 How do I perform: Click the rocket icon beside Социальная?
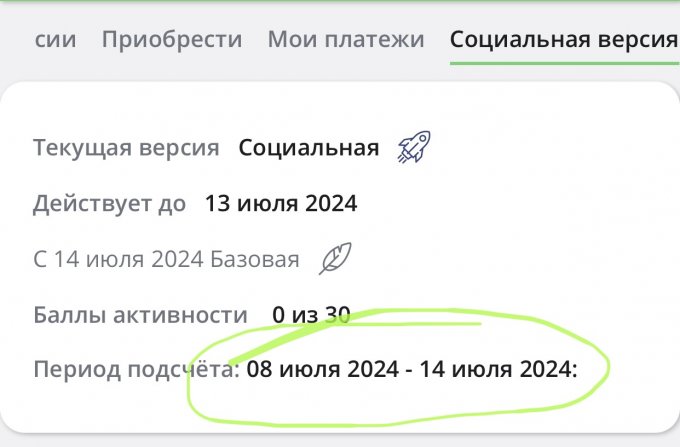(x=412, y=149)
